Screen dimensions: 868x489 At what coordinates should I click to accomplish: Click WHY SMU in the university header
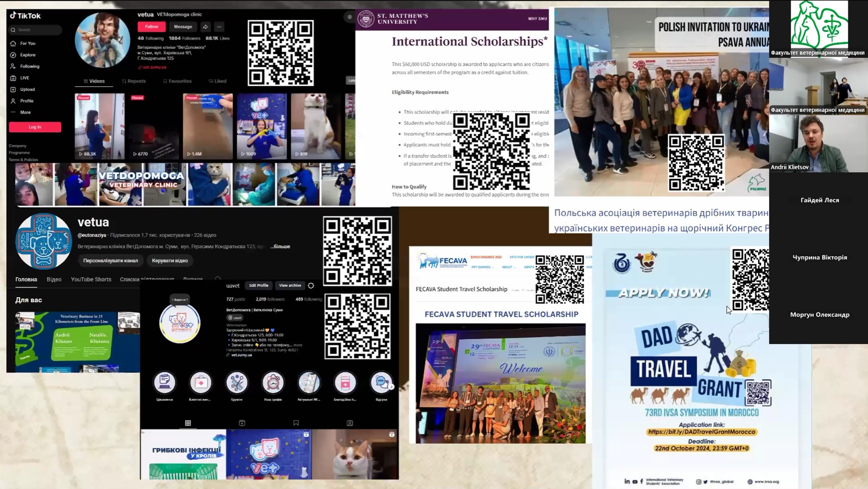(537, 19)
